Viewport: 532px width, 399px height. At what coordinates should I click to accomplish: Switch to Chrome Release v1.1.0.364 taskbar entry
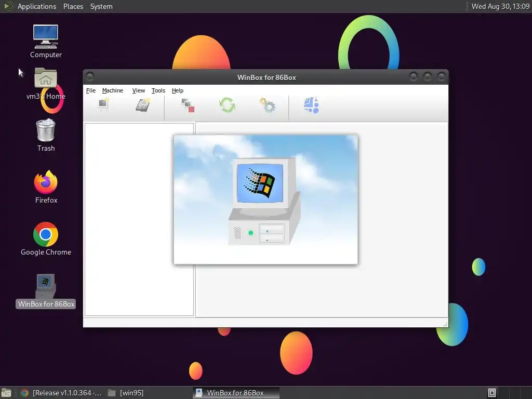61,393
